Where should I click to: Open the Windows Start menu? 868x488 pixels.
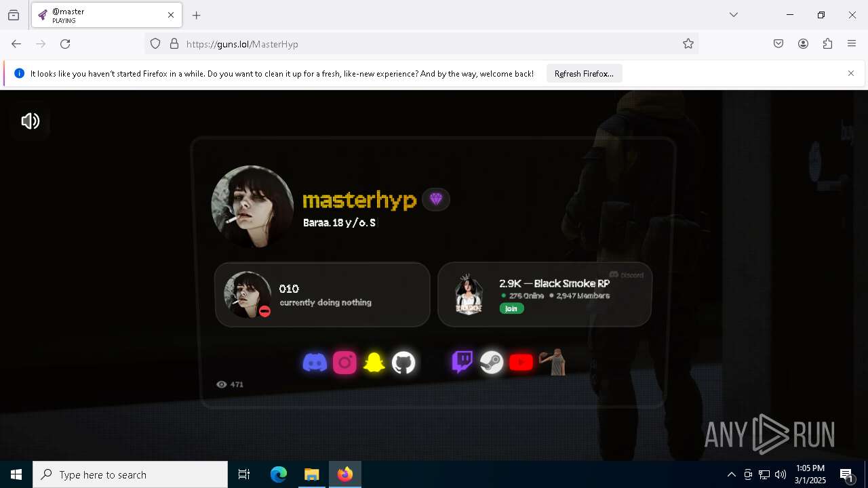(16, 474)
